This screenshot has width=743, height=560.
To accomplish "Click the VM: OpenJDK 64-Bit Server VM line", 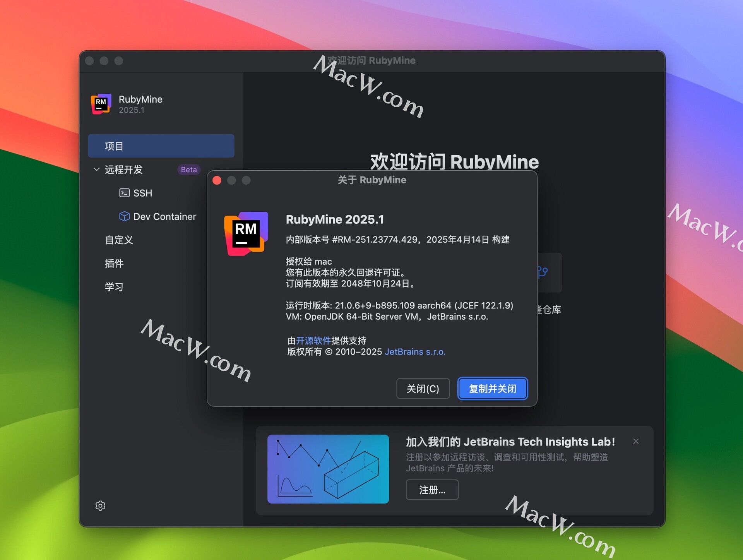I will (x=387, y=317).
